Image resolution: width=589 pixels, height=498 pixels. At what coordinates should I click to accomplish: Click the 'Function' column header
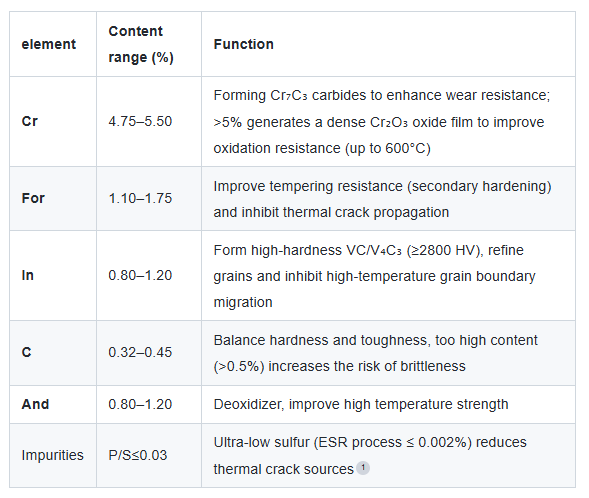point(243,44)
